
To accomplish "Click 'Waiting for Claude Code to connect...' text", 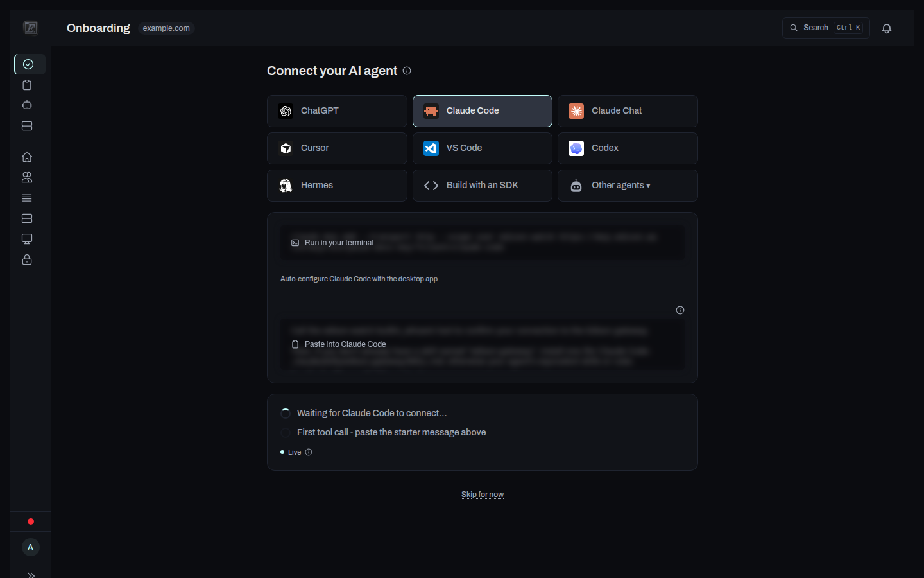I will (372, 413).
